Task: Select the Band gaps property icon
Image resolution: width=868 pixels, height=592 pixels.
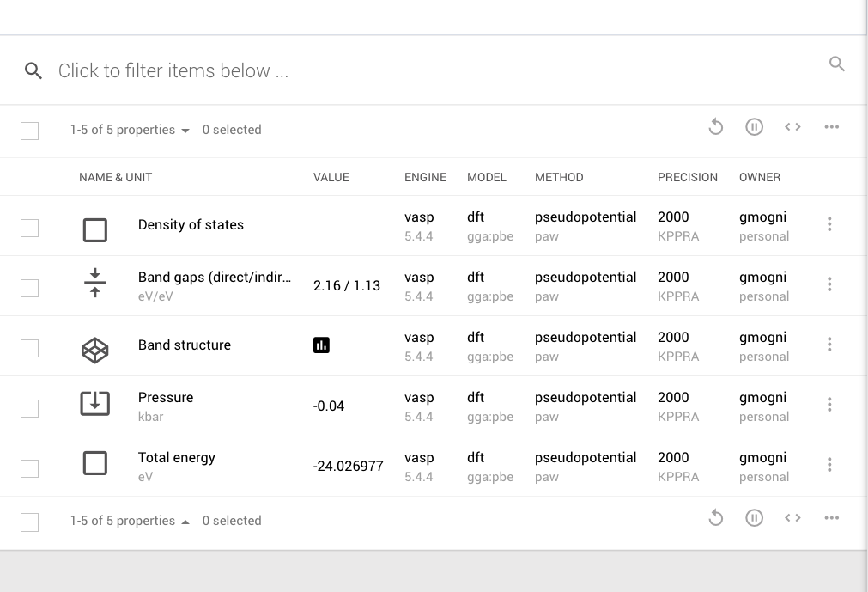Action: tap(94, 284)
